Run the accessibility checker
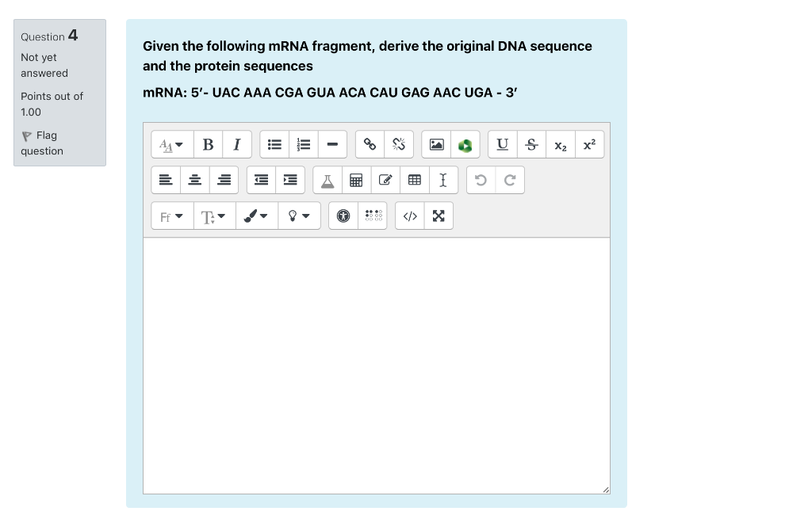812x515 pixels. (x=343, y=216)
